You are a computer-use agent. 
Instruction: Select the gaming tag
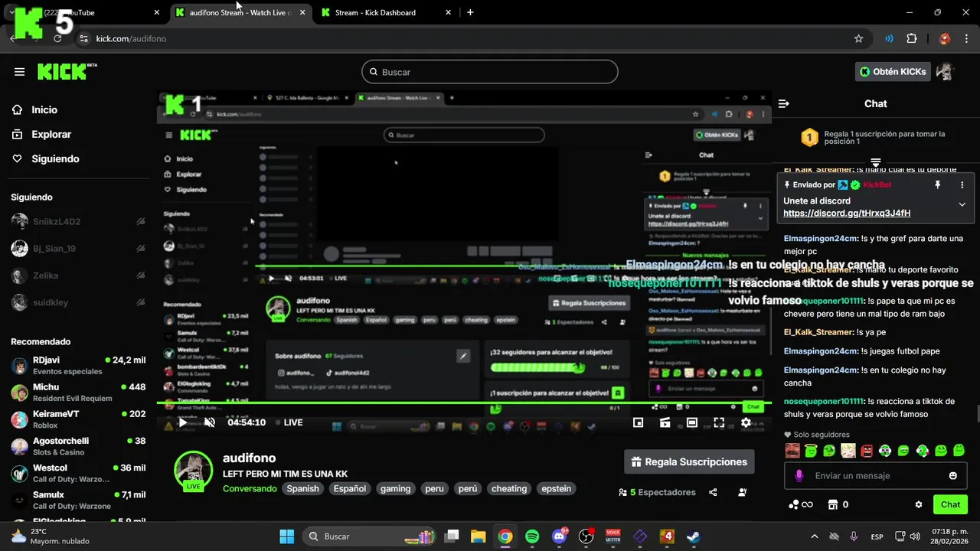click(x=396, y=489)
